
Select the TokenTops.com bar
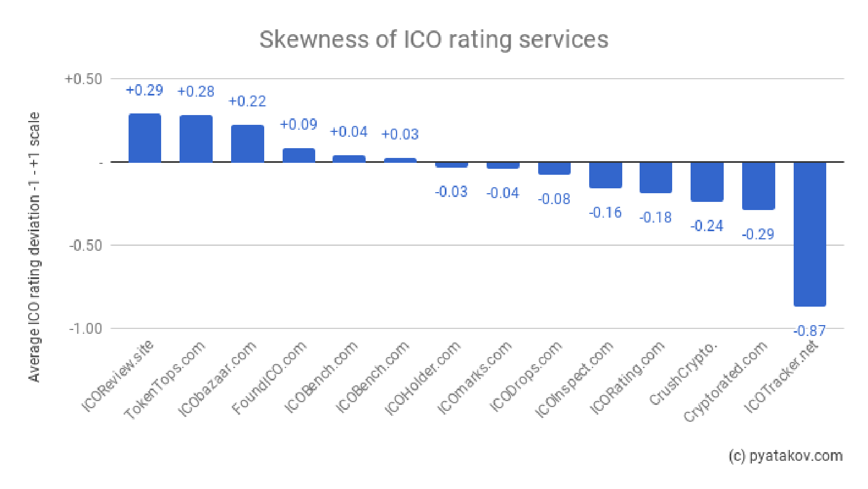tap(196, 138)
